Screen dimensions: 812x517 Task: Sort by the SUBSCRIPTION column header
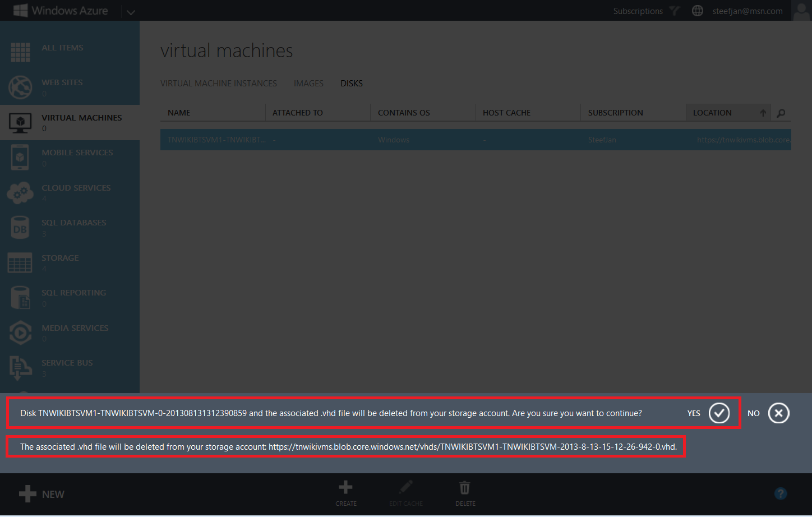[633, 113]
